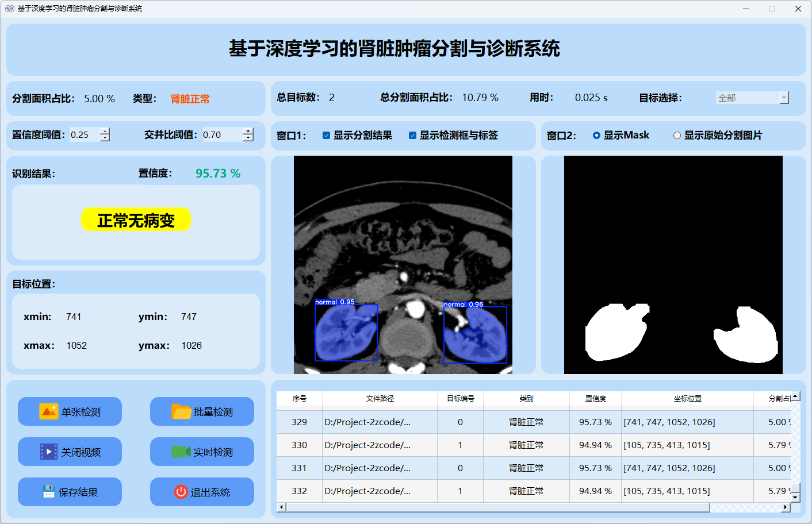The image size is (812, 524).
Task: Click the 正常无病变 result label
Action: click(136, 220)
